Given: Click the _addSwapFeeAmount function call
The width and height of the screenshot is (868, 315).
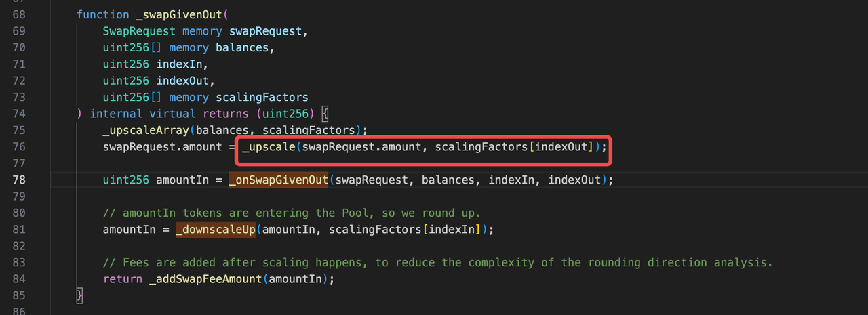Looking at the screenshot, I should pos(205,279).
